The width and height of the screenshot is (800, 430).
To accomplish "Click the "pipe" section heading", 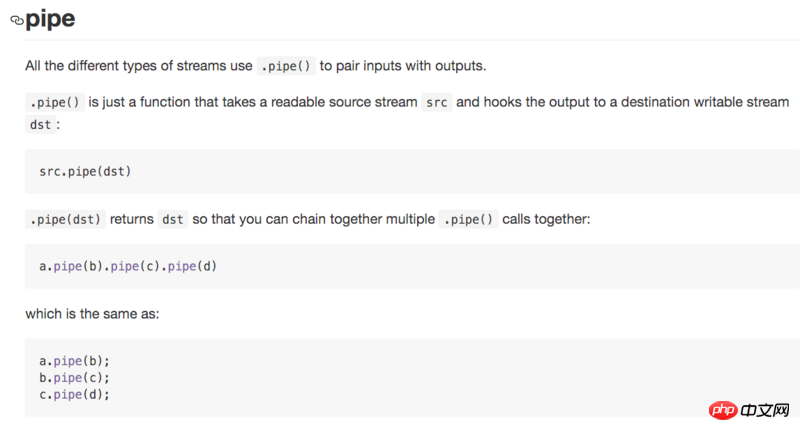I will pyautogui.click(x=50, y=19).
